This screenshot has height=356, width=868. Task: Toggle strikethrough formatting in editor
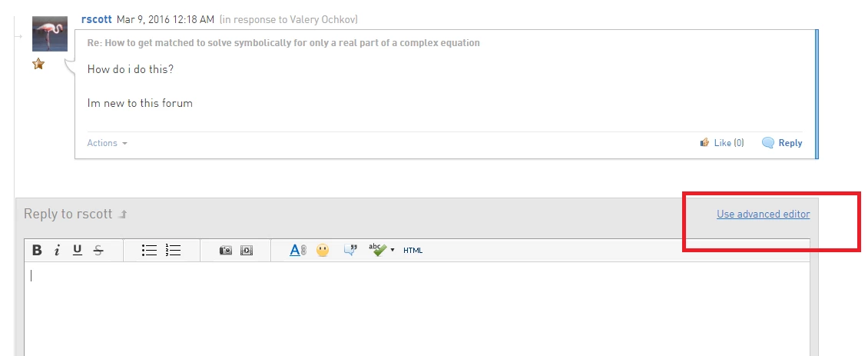tap(98, 251)
